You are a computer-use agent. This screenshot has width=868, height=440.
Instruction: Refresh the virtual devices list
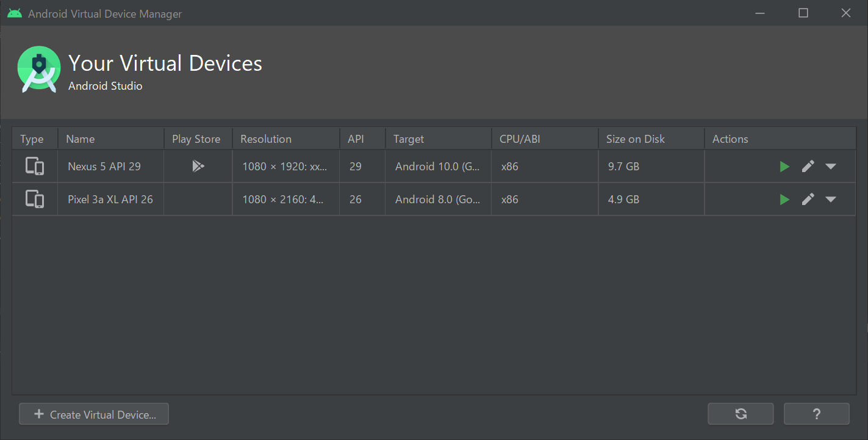pyautogui.click(x=741, y=414)
